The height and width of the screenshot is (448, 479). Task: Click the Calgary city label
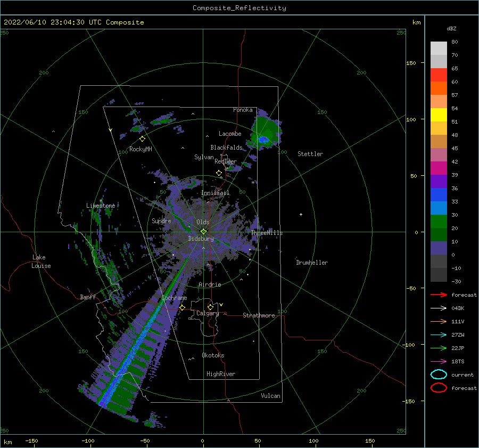208,313
